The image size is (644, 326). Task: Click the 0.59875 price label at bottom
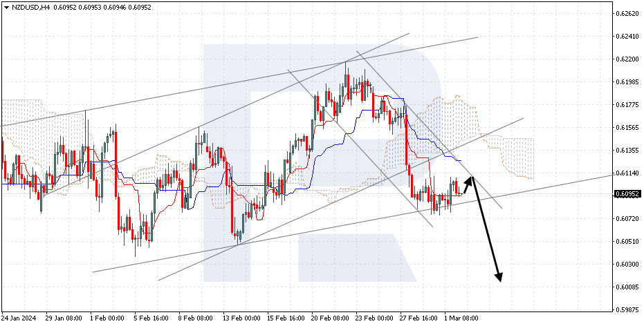point(626,310)
